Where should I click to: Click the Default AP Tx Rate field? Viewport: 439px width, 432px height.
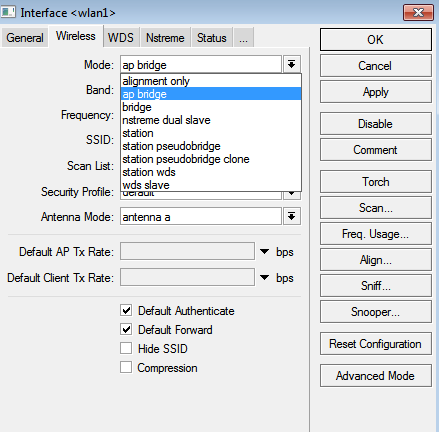coord(187,251)
